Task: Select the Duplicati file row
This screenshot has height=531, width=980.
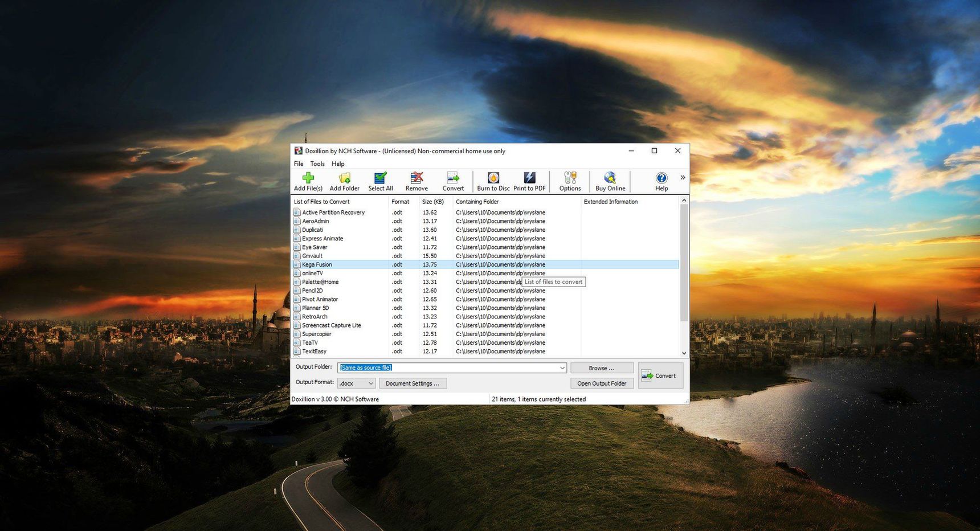Action: click(485, 230)
